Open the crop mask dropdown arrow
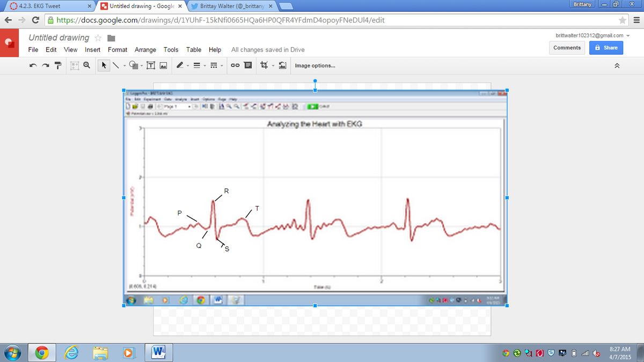This screenshot has height=362, width=644. [x=273, y=66]
